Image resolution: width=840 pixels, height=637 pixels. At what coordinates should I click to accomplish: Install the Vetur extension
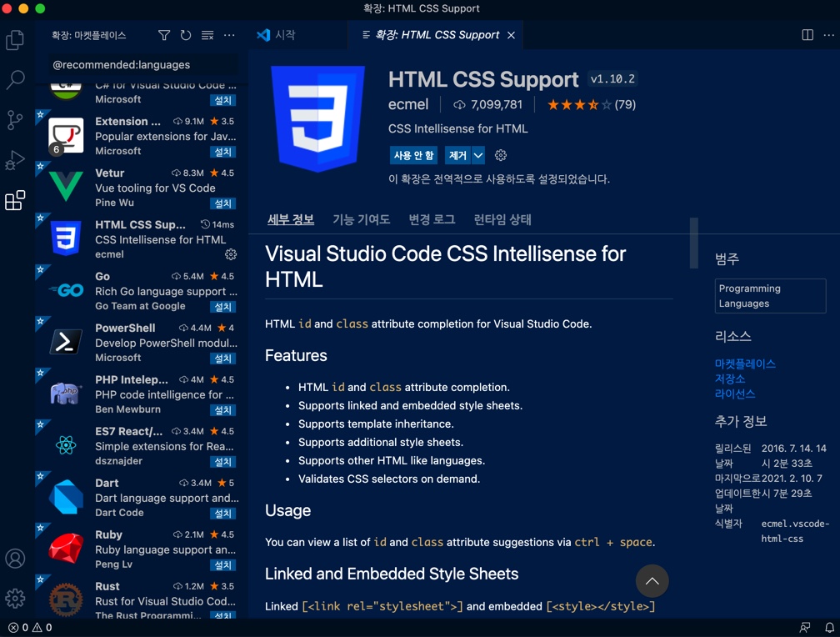pyautogui.click(x=222, y=203)
